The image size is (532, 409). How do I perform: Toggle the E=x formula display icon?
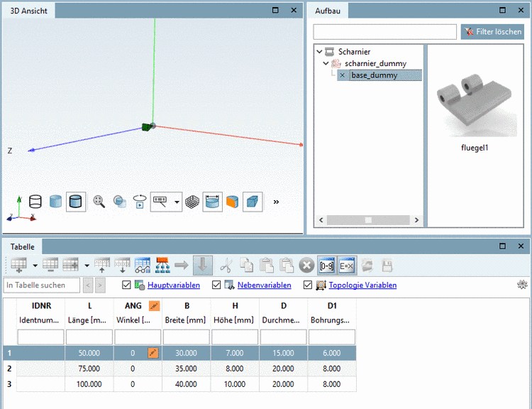pyautogui.click(x=347, y=265)
